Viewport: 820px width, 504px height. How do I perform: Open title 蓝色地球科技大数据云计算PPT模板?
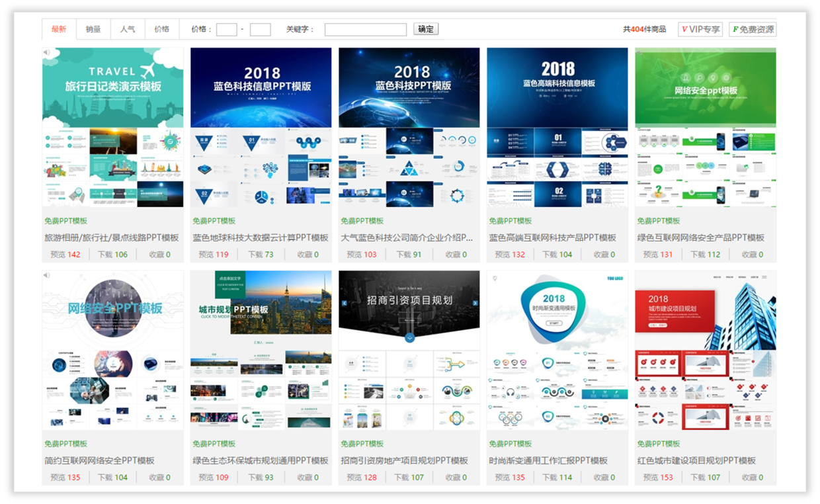tap(261, 237)
